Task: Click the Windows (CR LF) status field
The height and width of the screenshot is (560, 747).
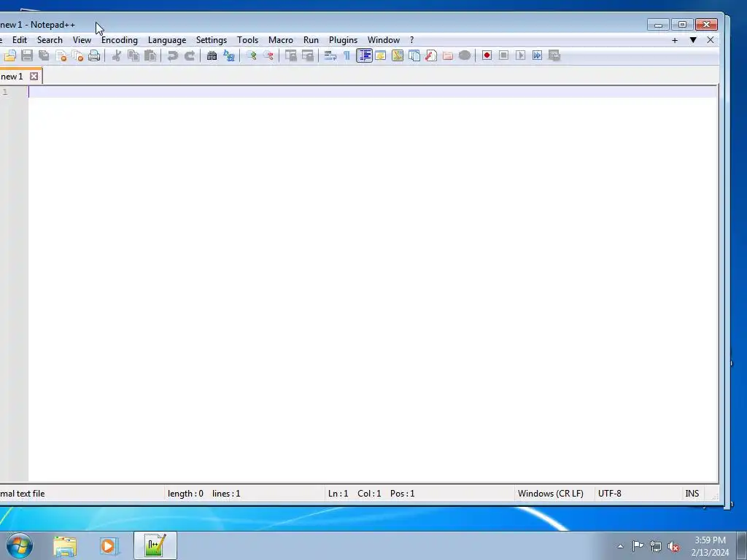Action: point(551,494)
